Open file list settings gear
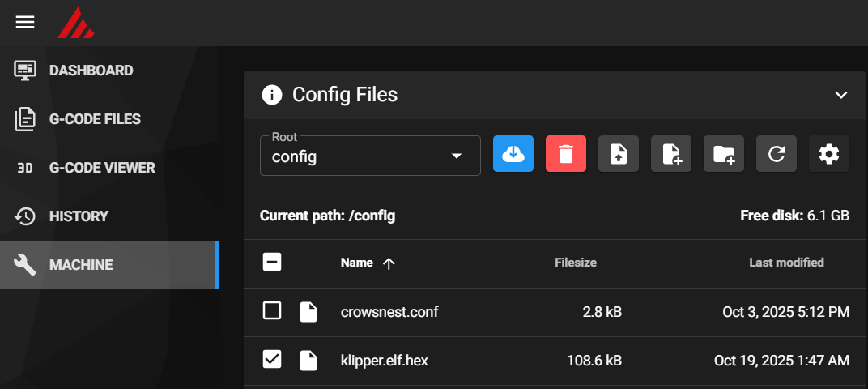Image resolution: width=868 pixels, height=389 pixels. pyautogui.click(x=829, y=154)
